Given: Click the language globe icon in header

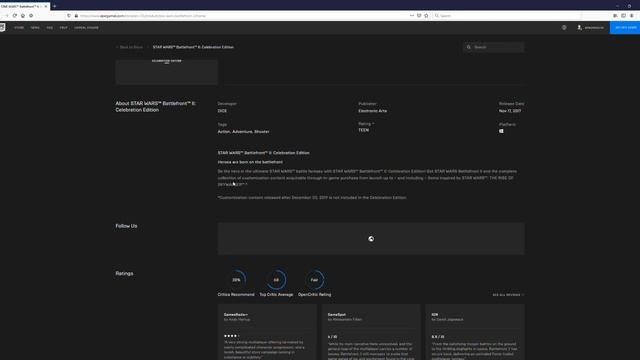Looking at the screenshot, I should (564, 27).
